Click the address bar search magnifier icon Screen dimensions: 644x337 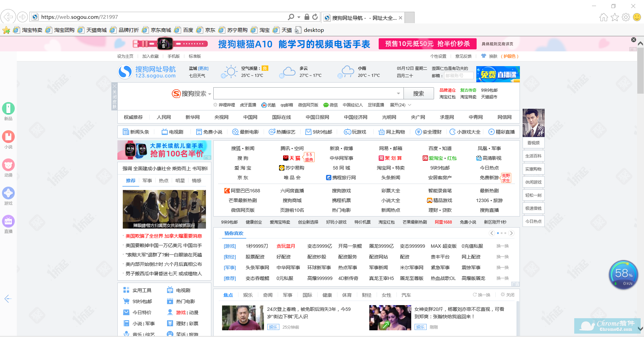click(x=291, y=17)
